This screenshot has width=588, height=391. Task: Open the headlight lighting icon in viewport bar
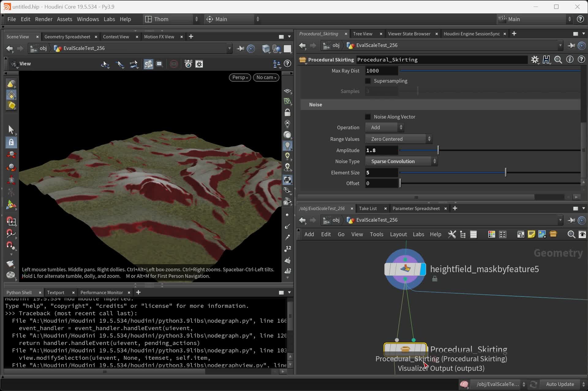pos(287,145)
